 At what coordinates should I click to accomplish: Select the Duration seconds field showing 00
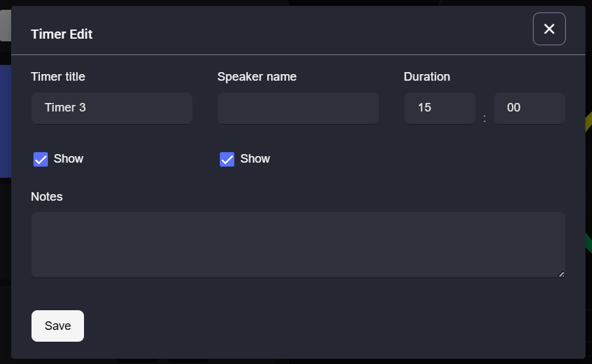click(x=529, y=108)
